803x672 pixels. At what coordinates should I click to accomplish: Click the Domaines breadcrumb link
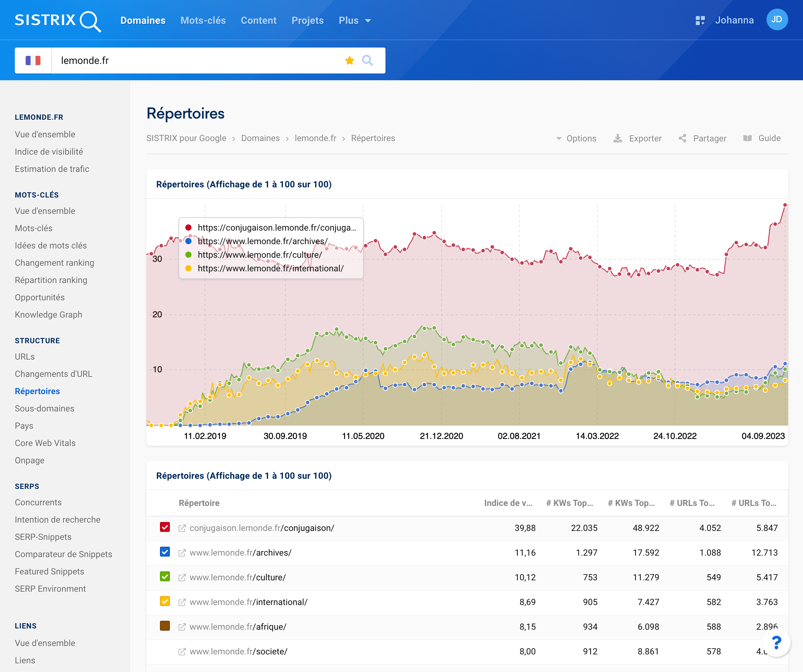260,138
